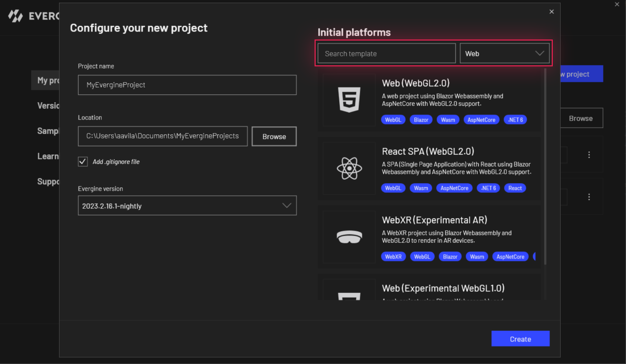Open the second project's three-dot menu in background window
Screen dimensions: 626x364
coord(589,197)
